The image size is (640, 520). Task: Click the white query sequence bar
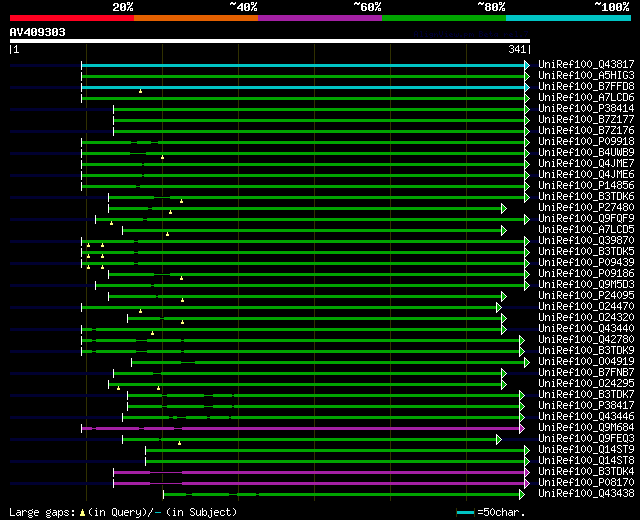(x=270, y=41)
